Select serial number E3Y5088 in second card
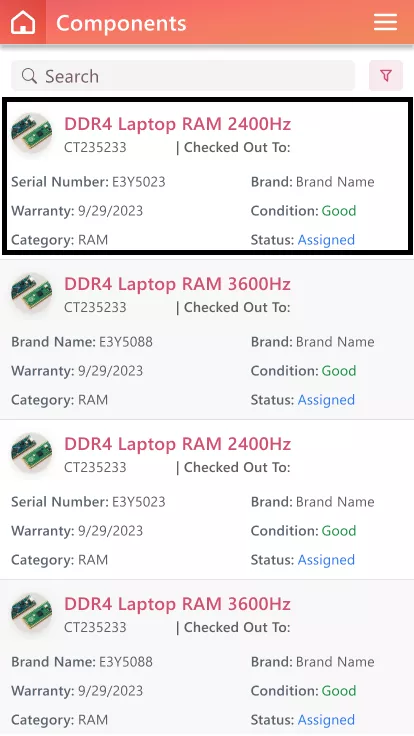The height and width of the screenshot is (736, 414). 126,342
